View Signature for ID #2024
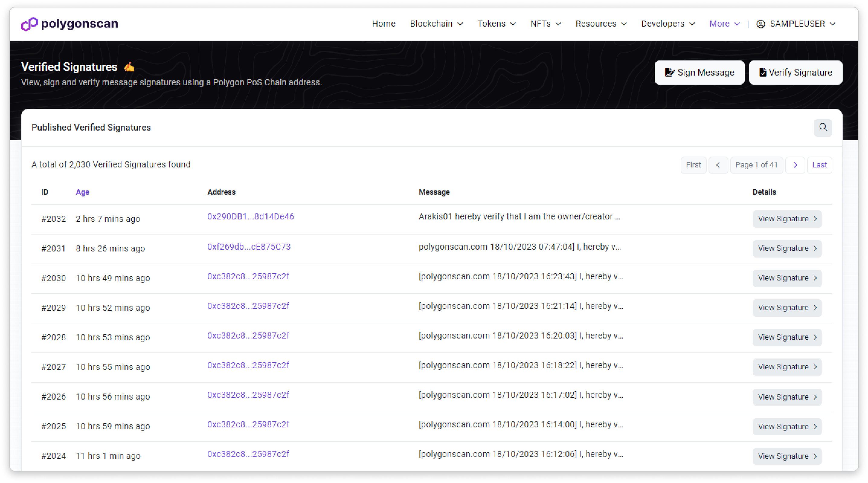The image size is (868, 483). click(x=787, y=456)
